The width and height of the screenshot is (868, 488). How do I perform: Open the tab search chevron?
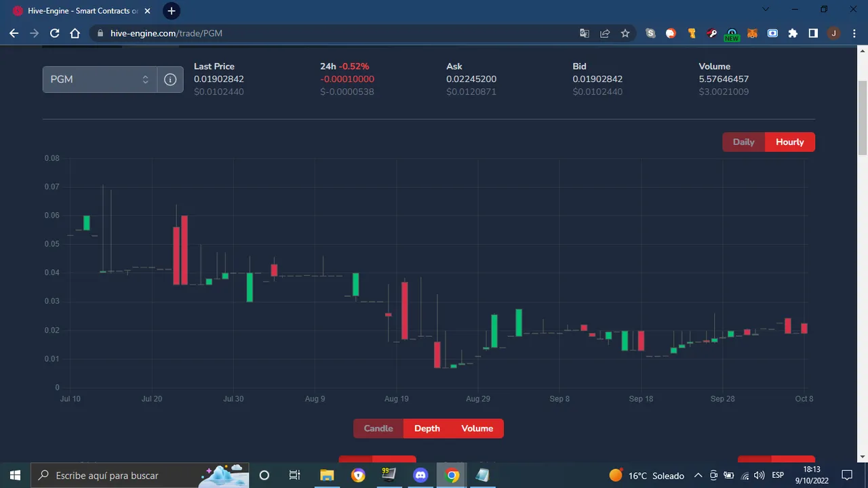[766, 9]
